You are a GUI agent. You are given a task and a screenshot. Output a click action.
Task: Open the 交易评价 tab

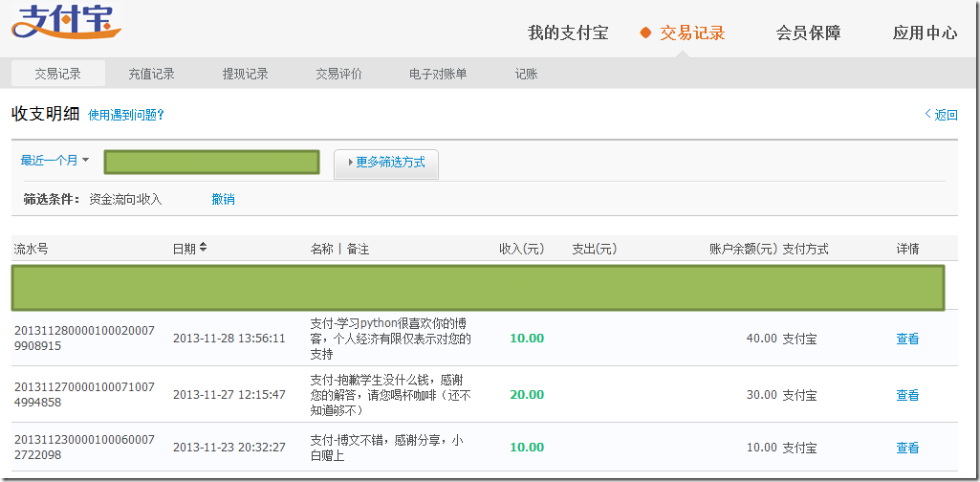point(338,74)
